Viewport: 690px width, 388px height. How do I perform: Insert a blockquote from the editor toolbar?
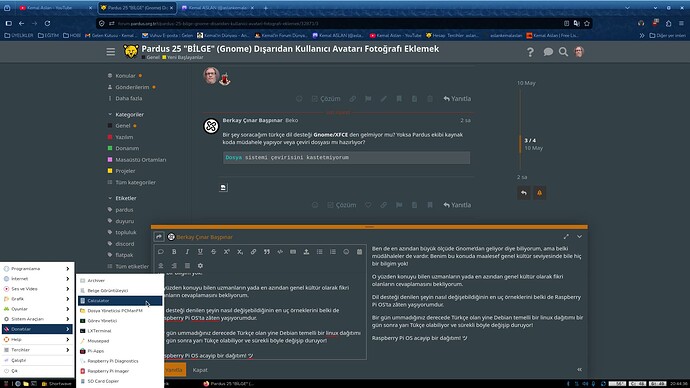tap(267, 252)
